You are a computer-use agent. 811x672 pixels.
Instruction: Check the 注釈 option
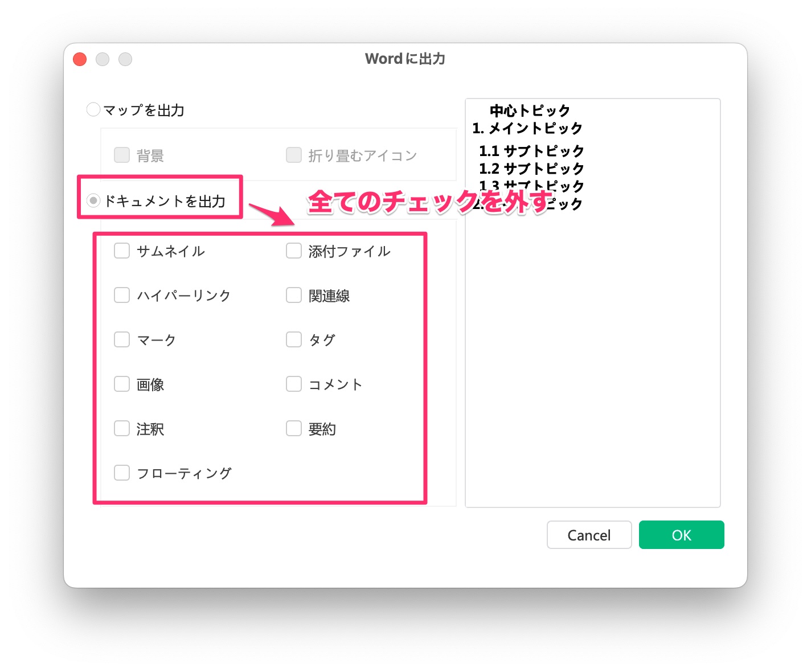122,428
